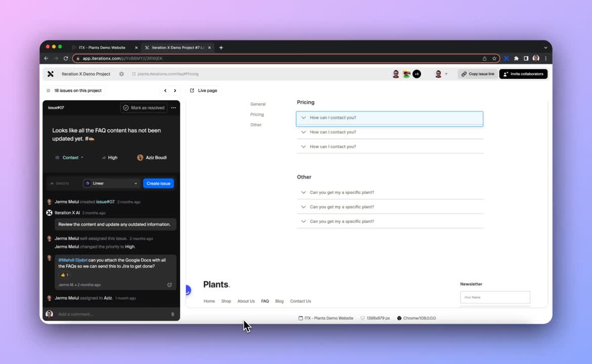Select General in FAQ sidebar
Viewport: 592px width, 364px height.
coord(258,104)
